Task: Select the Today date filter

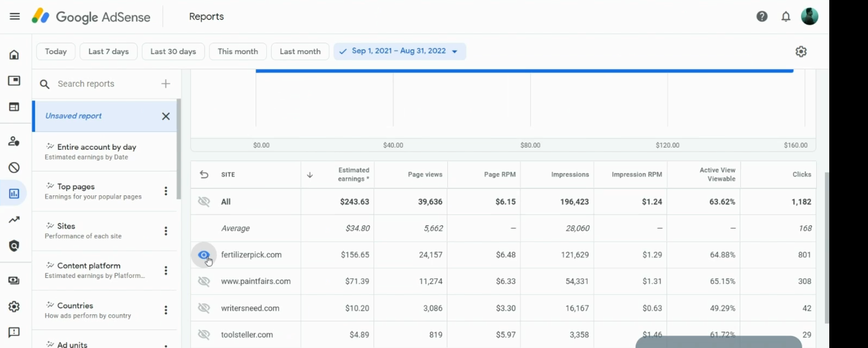Action: click(56, 51)
